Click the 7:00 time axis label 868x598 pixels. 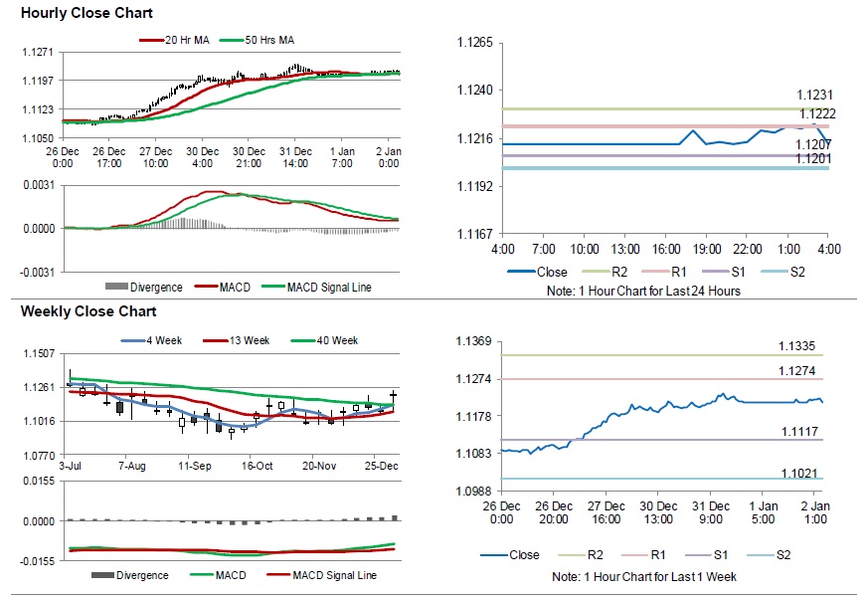(x=544, y=250)
